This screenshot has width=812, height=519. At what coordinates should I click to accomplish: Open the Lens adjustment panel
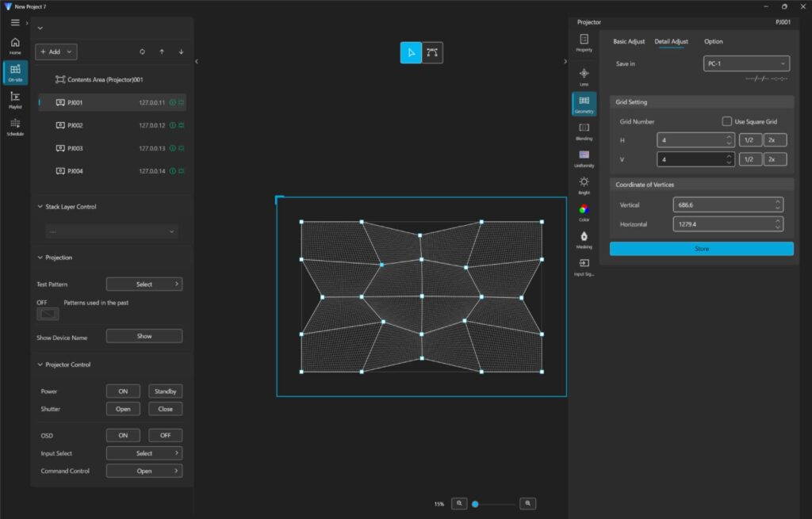tap(584, 74)
